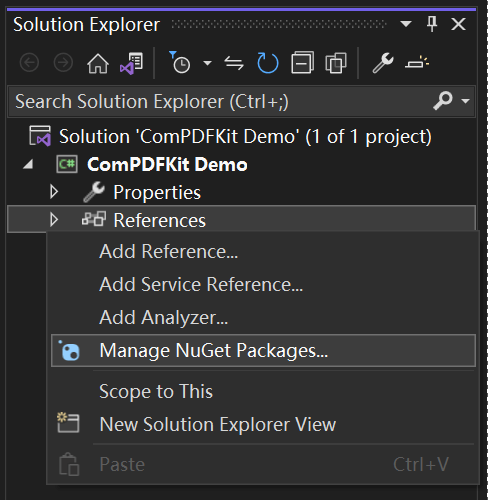Open the Pending Changes Filter clock icon
This screenshot has height=500, width=488.
click(180, 63)
